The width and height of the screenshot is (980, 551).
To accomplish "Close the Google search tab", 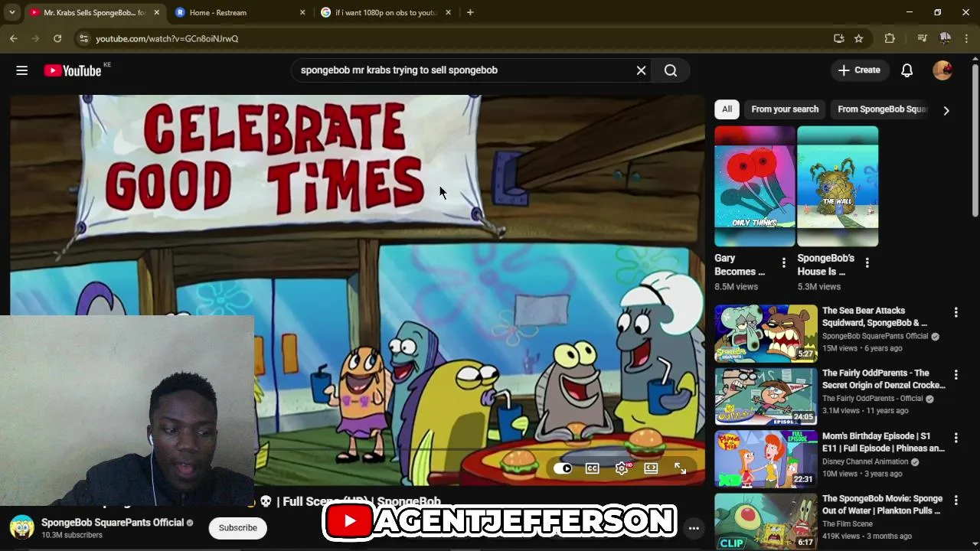I will [x=448, y=12].
